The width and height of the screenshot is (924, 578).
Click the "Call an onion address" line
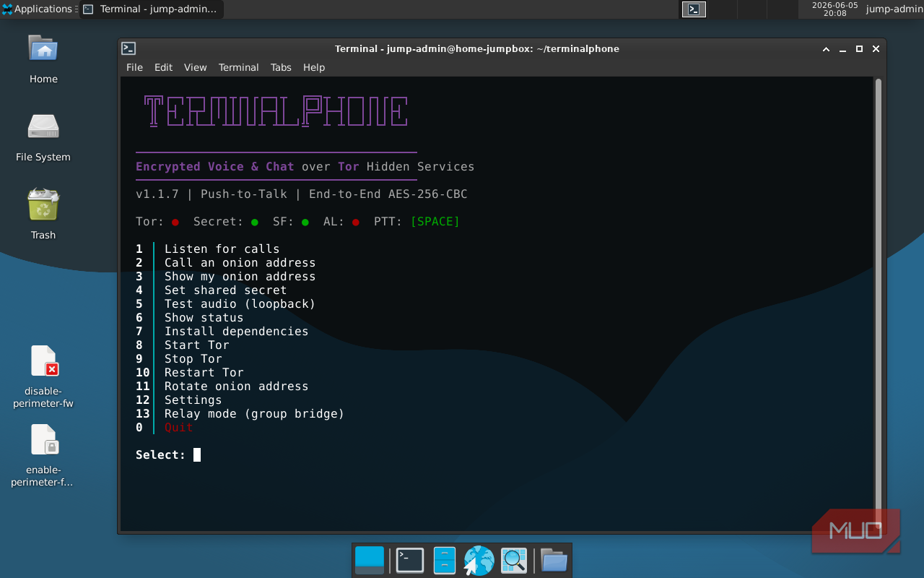coord(240,262)
